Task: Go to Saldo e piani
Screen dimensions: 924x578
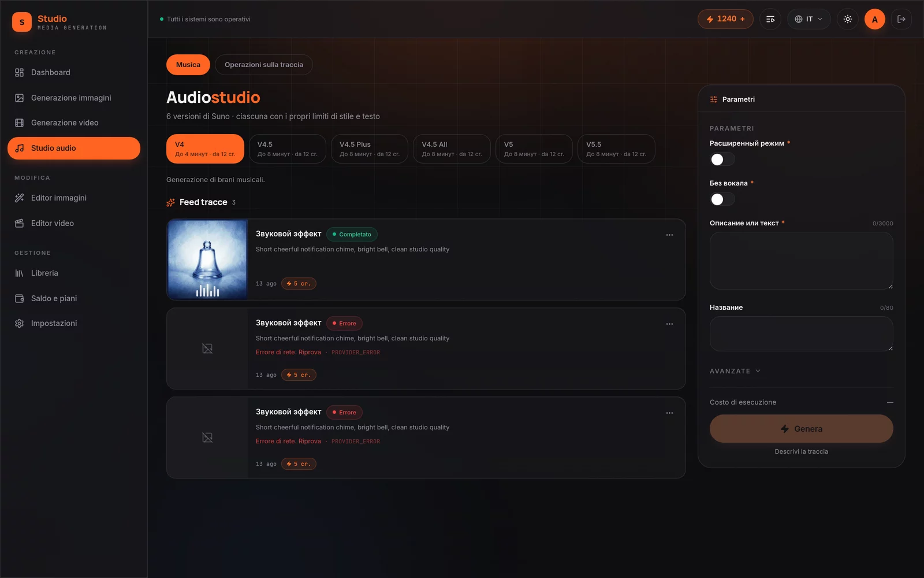Action: click(74, 298)
